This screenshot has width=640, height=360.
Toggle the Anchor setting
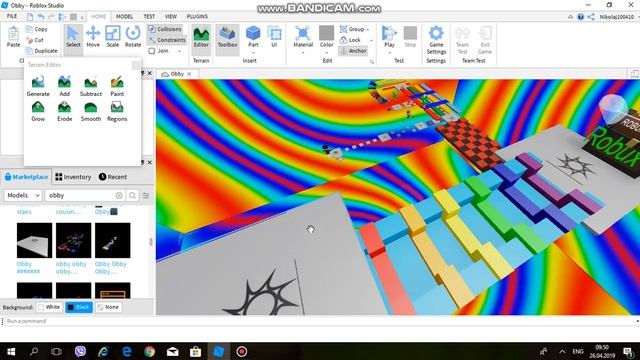click(353, 51)
